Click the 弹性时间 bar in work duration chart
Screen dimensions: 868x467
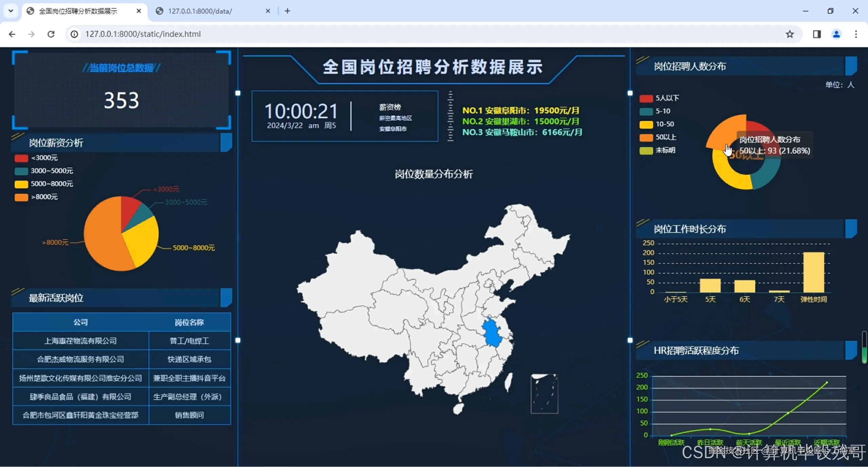coord(813,272)
